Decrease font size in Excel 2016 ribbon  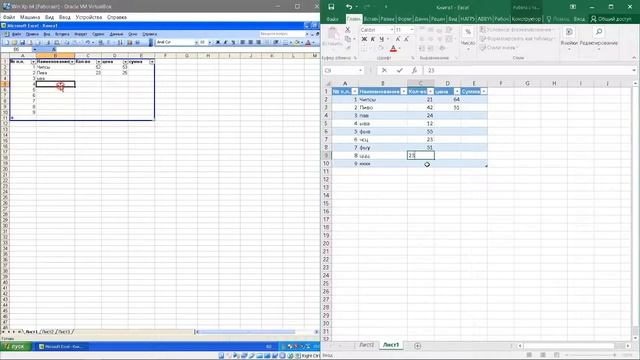[406, 39]
